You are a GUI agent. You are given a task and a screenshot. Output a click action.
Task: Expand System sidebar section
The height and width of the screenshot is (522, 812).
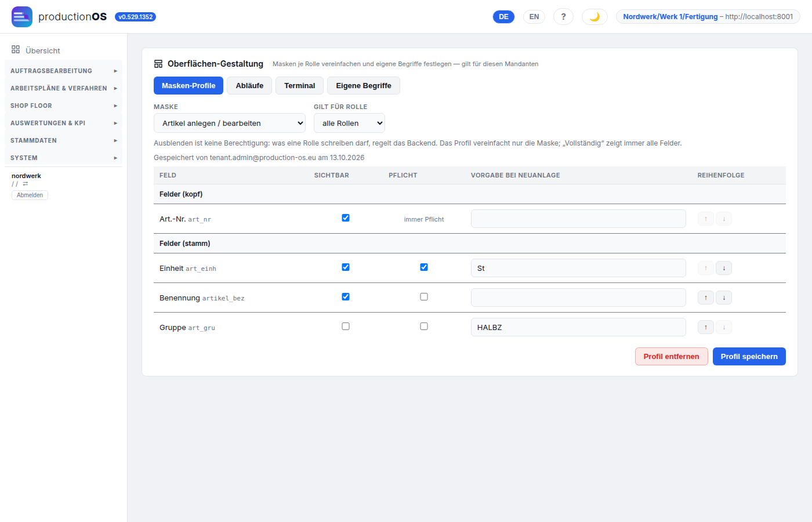point(63,158)
